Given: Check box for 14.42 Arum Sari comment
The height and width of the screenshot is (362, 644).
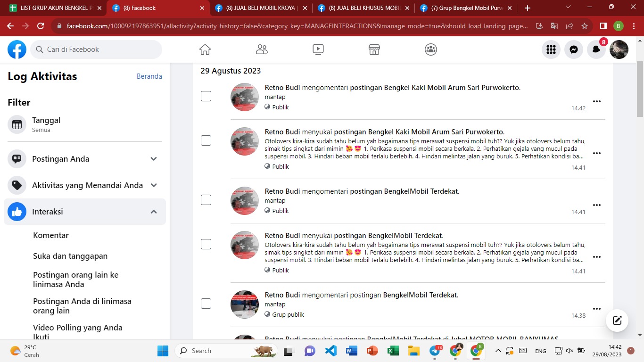Looking at the screenshot, I should pos(206,96).
